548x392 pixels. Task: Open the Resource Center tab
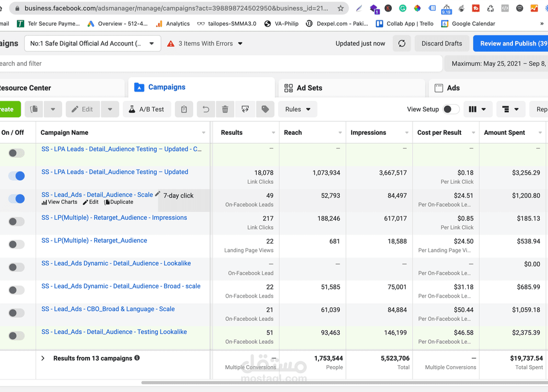[61, 88]
